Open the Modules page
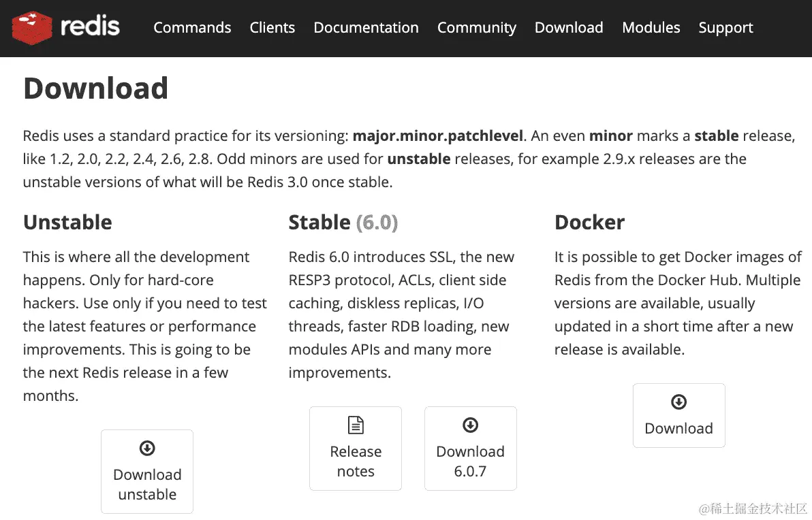The height and width of the screenshot is (520, 812). click(651, 28)
